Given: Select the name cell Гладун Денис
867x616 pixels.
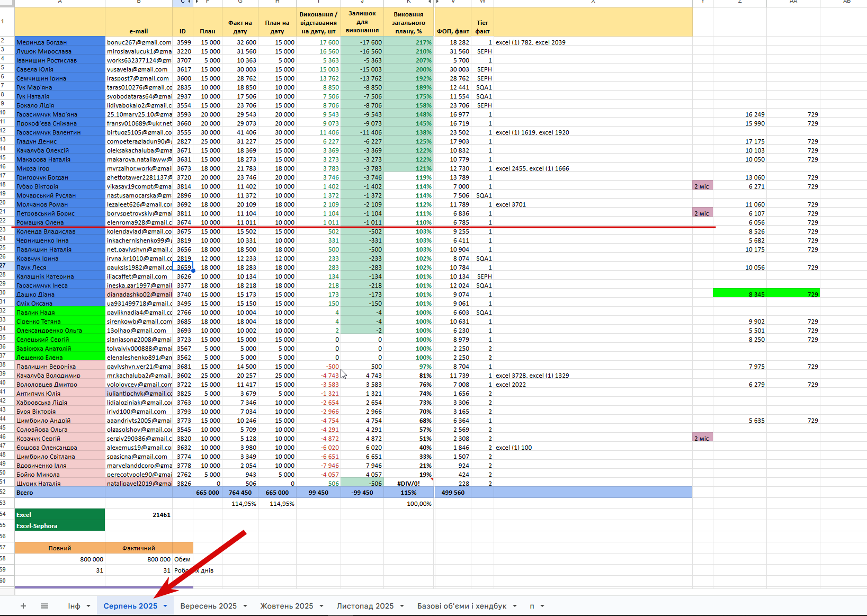Looking at the screenshot, I should [x=60, y=141].
